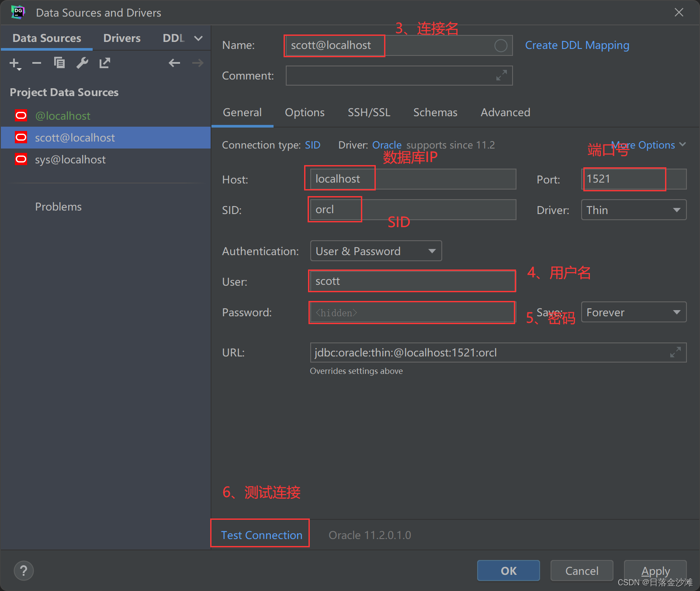
Task: Click Oracle icon beside @localhost
Action: point(21,115)
